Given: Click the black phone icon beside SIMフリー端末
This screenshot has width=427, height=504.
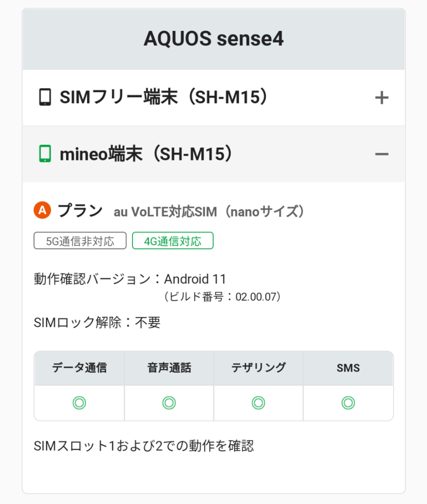Looking at the screenshot, I should pos(45,97).
